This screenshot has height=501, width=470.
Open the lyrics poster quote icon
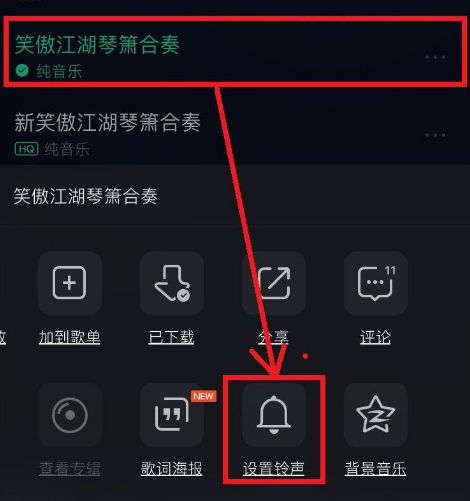pyautogui.click(x=172, y=415)
